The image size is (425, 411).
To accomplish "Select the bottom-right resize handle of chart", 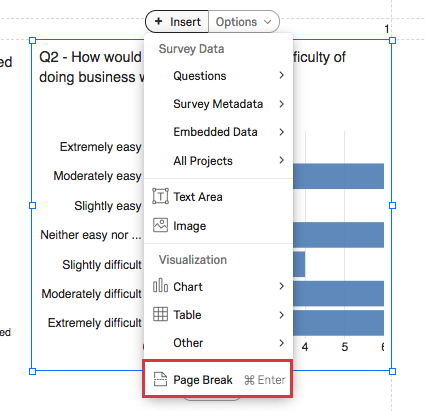I will tap(392, 371).
